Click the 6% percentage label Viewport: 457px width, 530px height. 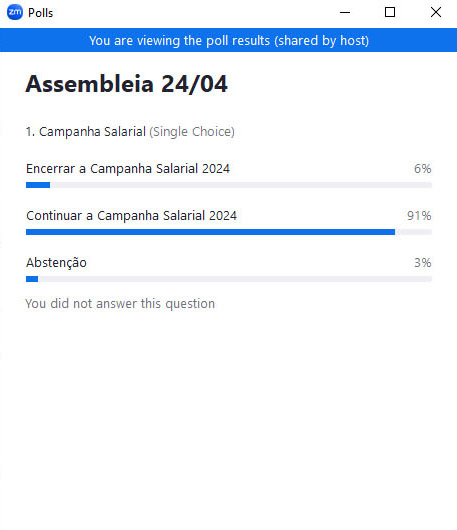(423, 168)
